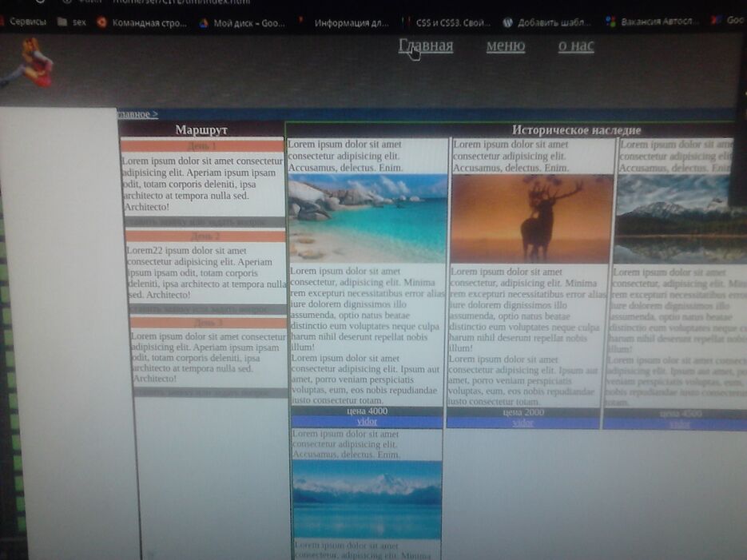This screenshot has width=747, height=560.
Task: Open the tropical beach tour image
Action: (x=368, y=218)
